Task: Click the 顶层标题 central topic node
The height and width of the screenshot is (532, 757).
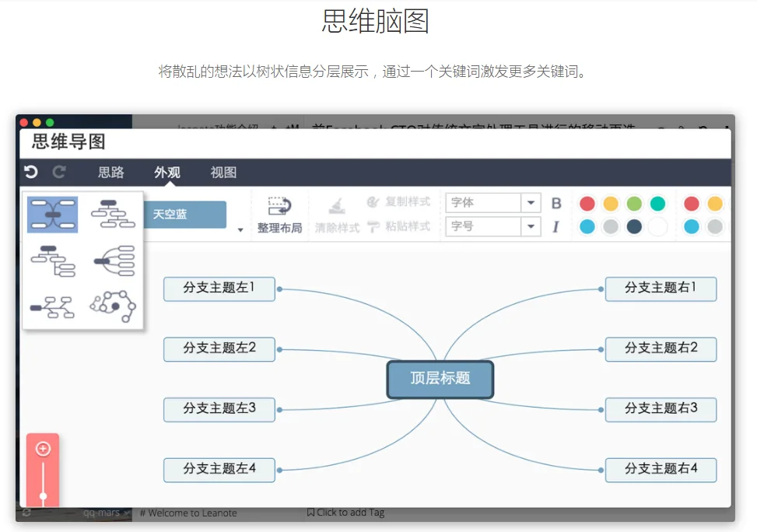Action: tap(440, 380)
